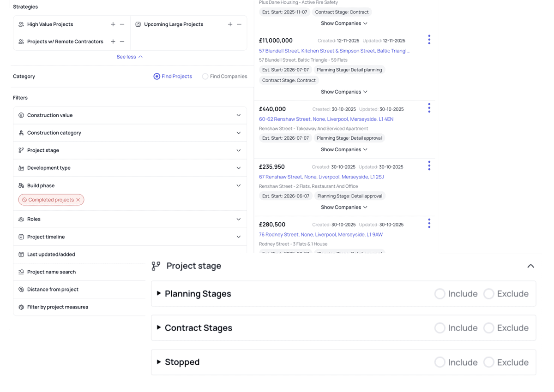Select the Find Projects radio button

coord(157,76)
